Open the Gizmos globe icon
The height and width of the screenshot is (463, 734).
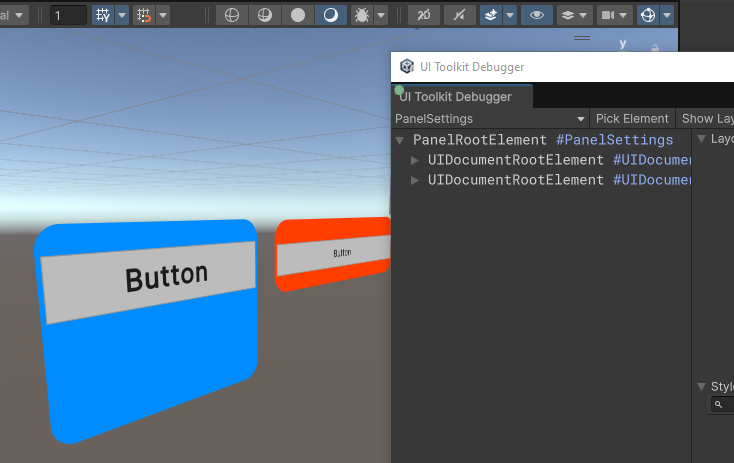648,15
